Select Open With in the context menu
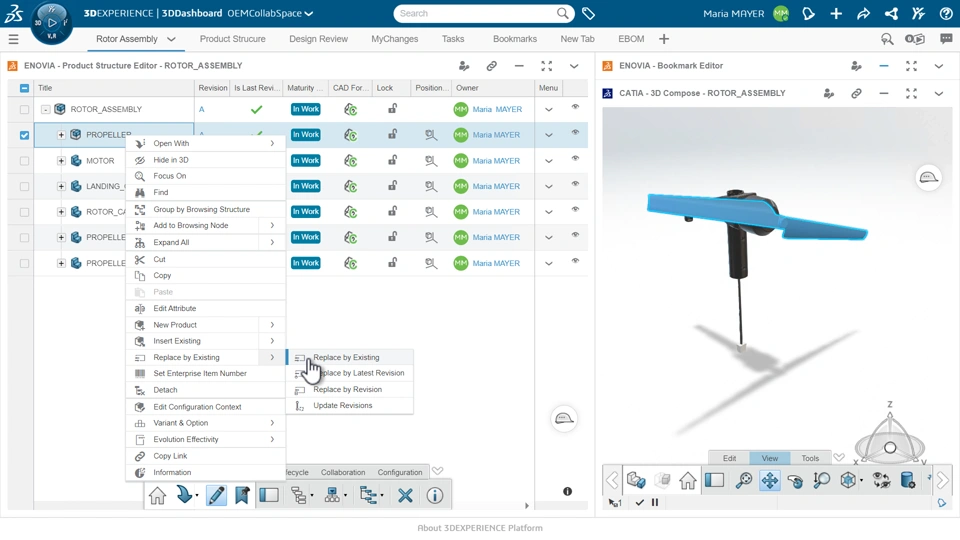Image resolution: width=960 pixels, height=540 pixels. coord(206,143)
